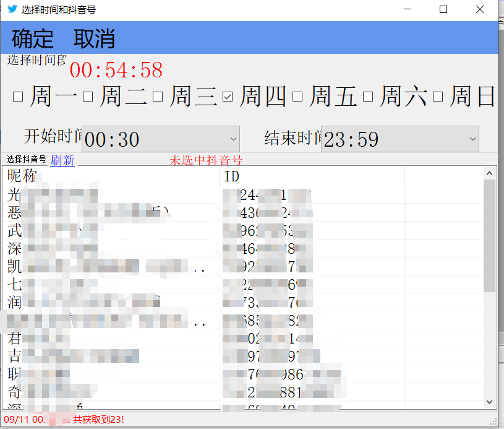Image resolution: width=504 pixels, height=429 pixels.
Task: Click 确定 in the top menu bar
Action: (33, 38)
